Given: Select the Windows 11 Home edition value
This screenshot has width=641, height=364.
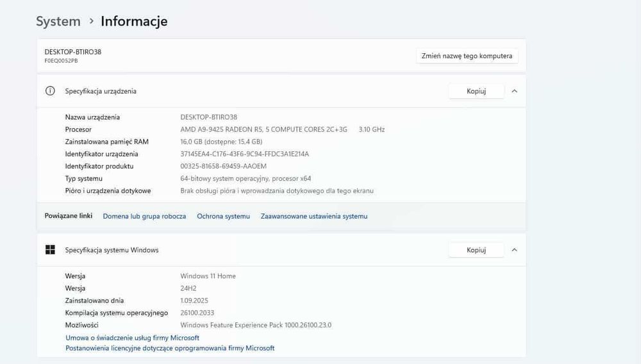Looking at the screenshot, I should pos(208,276).
